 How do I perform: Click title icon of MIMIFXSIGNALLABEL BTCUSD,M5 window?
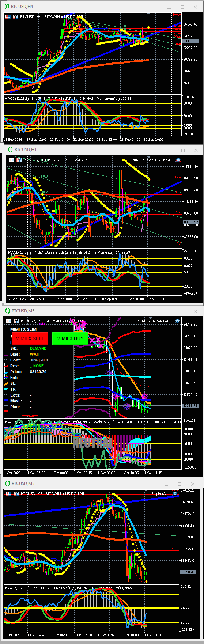click(7, 311)
